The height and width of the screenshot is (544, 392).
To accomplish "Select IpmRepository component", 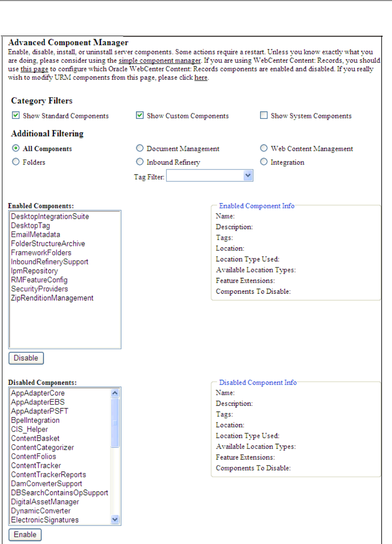I will pyautogui.click(x=34, y=271).
